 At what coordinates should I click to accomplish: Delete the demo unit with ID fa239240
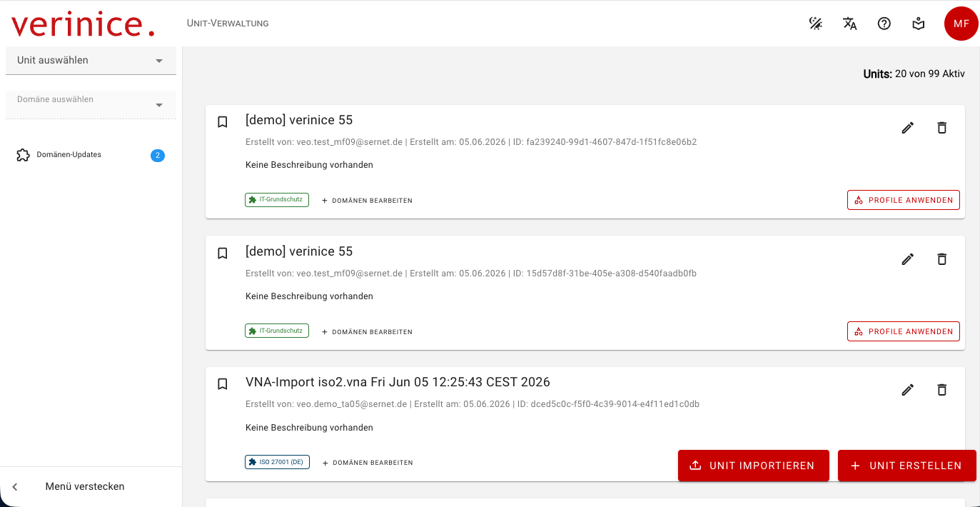click(x=942, y=128)
